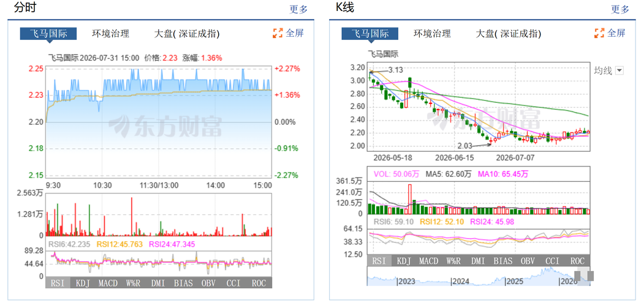644x306 pixels.
Task: Open 更多 link beside 分时 heading
Action: click(x=298, y=9)
